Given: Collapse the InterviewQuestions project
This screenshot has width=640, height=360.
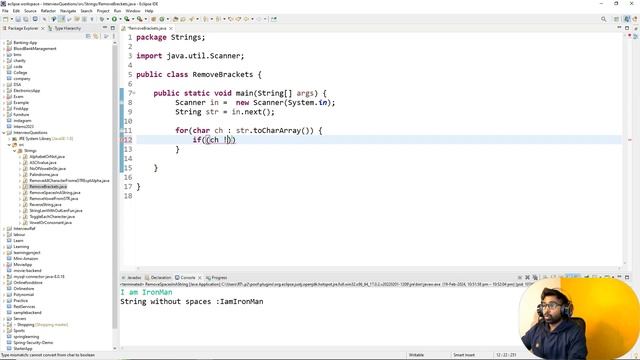Looking at the screenshot, I should click(x=4, y=133).
